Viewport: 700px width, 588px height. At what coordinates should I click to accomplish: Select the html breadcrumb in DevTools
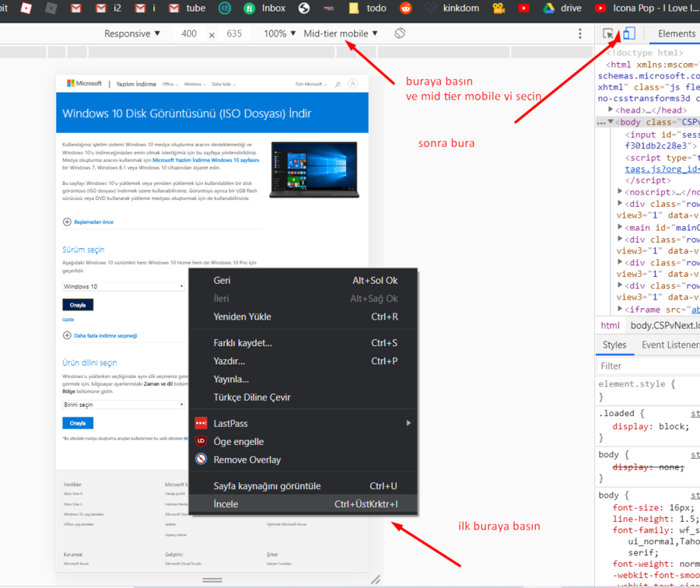(610, 325)
